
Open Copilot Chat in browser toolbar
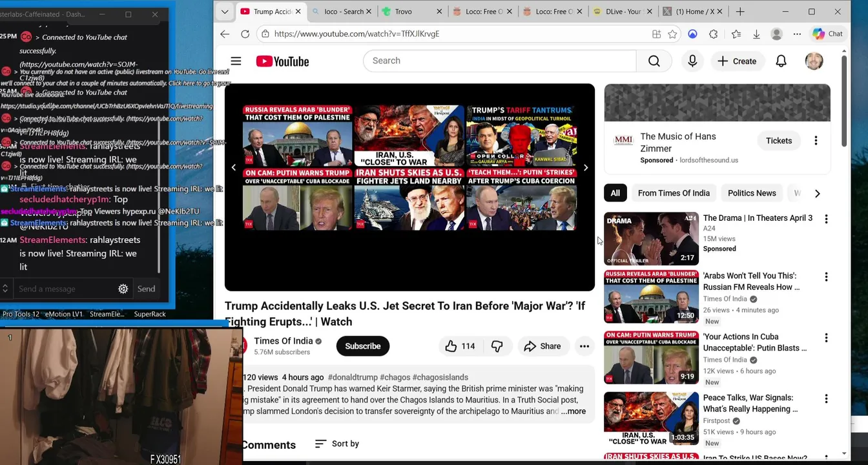(x=827, y=34)
